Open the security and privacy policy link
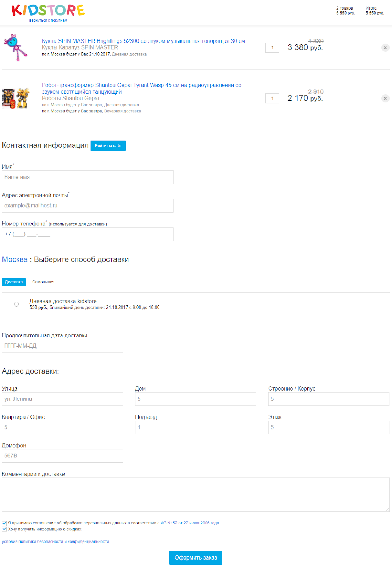The image size is (392, 567). [x=56, y=541]
